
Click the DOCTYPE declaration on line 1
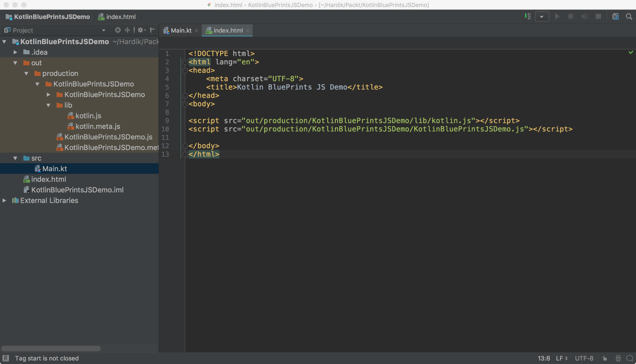click(x=222, y=54)
